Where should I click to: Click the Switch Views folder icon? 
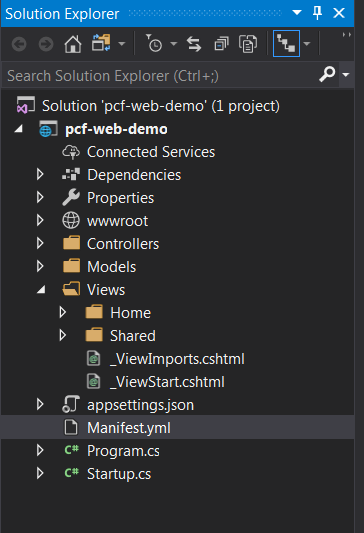[x=101, y=43]
